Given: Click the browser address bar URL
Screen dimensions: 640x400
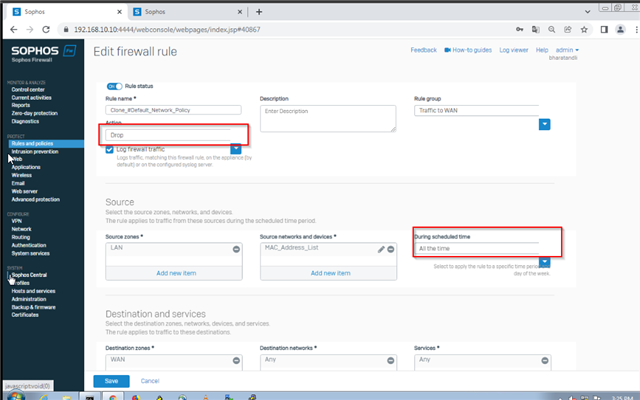Looking at the screenshot, I should 167,29.
